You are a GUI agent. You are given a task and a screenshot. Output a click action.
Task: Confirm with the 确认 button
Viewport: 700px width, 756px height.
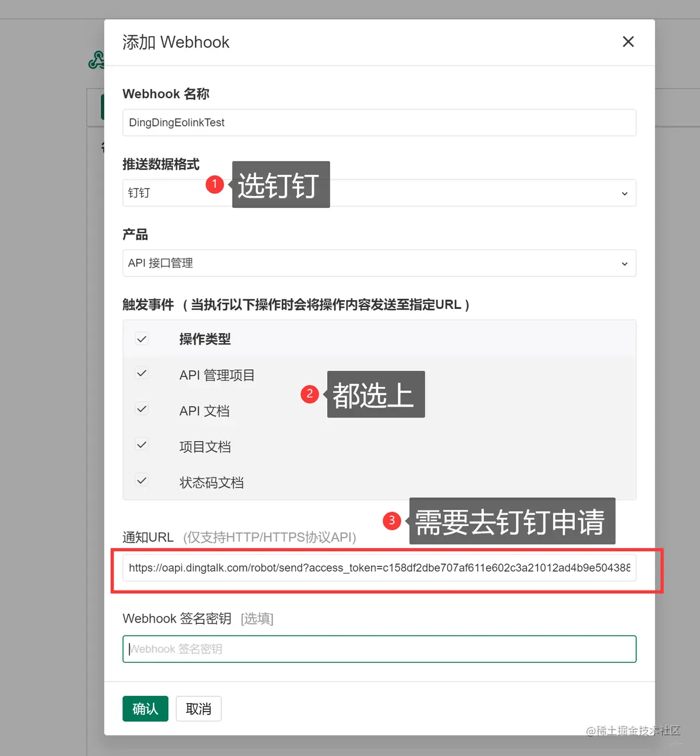click(x=145, y=709)
